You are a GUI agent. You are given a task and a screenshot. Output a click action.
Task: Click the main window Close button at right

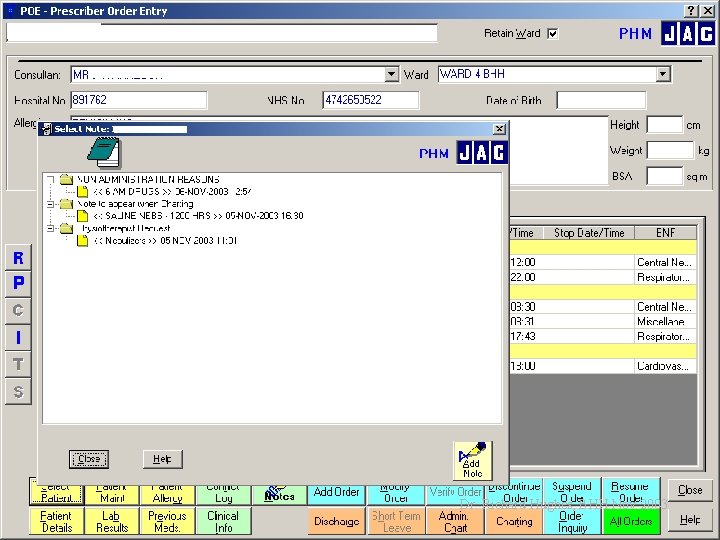690,490
